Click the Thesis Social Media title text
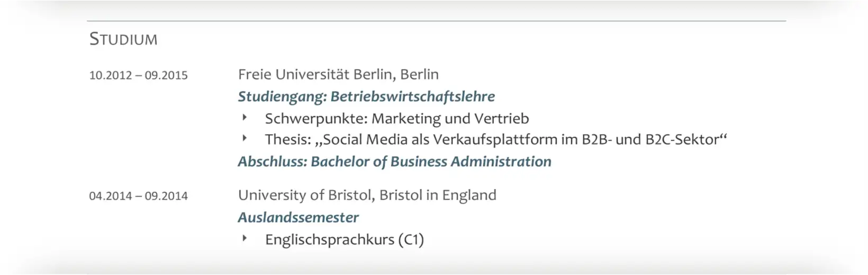868x275 pixels. [496, 139]
